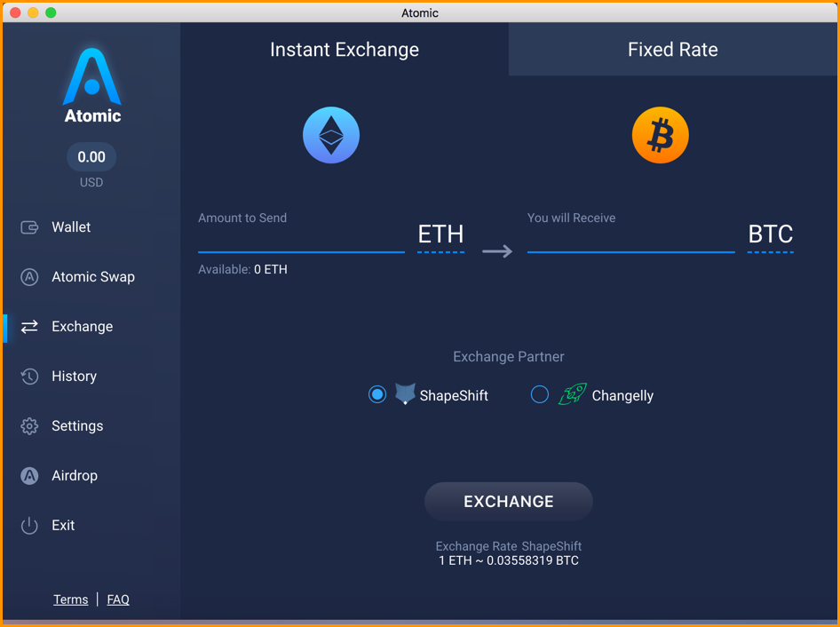The image size is (840, 627).
Task: Select the ShapeShift radio button
Action: (377, 394)
